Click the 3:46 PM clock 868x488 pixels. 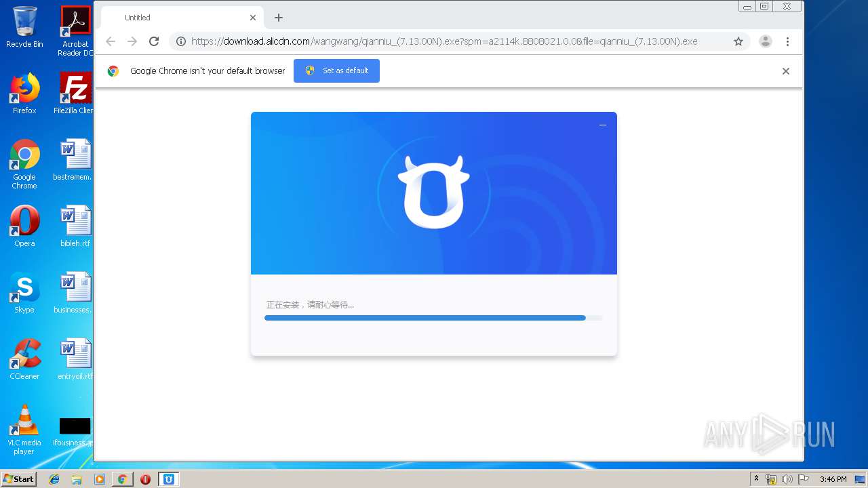[833, 479]
